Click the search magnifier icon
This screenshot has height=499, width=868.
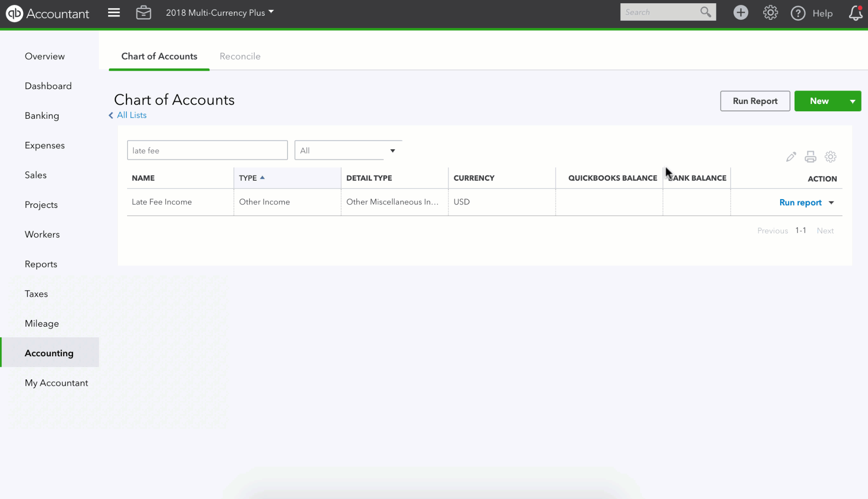(705, 12)
